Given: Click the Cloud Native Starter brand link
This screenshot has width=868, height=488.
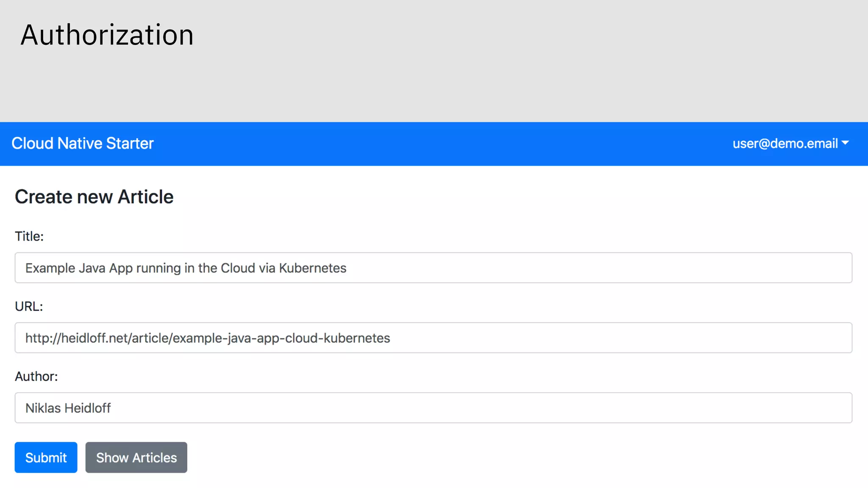Looking at the screenshot, I should [x=82, y=144].
